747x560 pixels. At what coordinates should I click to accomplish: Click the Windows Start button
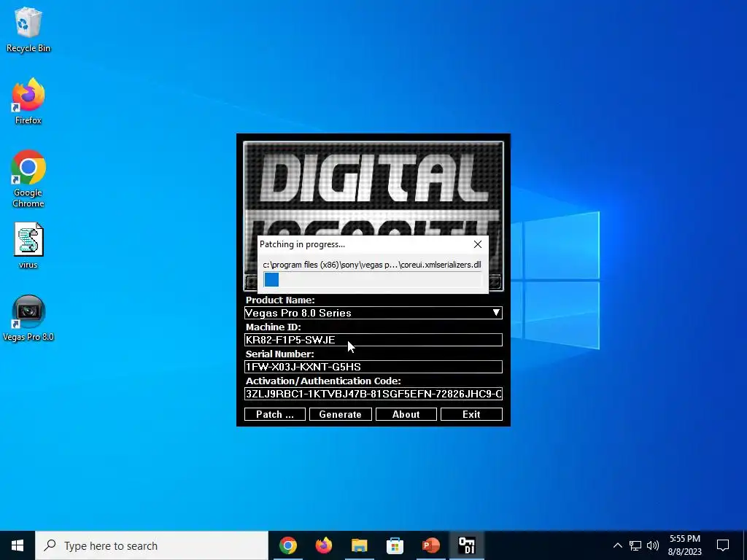point(18,545)
